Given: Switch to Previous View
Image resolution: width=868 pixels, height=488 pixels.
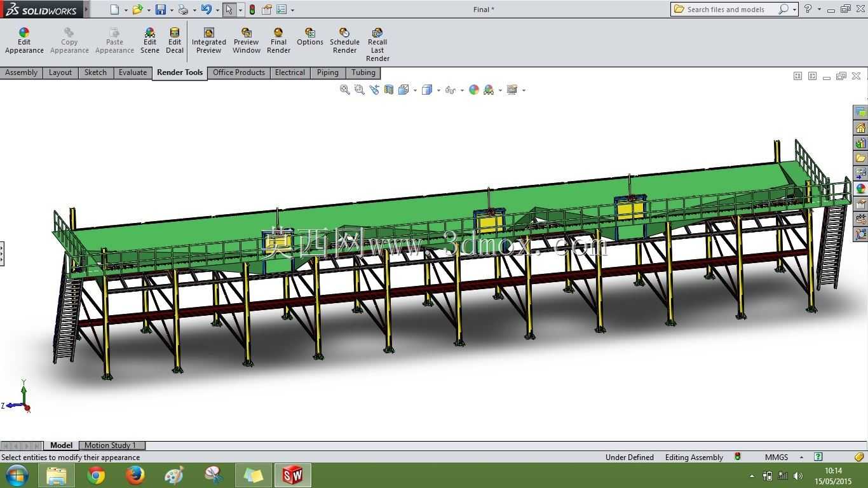Looking at the screenshot, I should point(374,90).
